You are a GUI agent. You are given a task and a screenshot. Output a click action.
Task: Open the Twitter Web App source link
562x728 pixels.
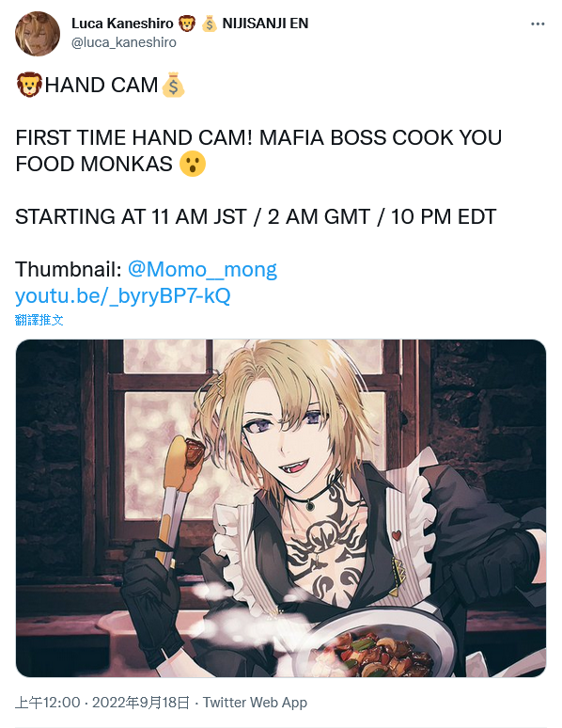click(256, 702)
